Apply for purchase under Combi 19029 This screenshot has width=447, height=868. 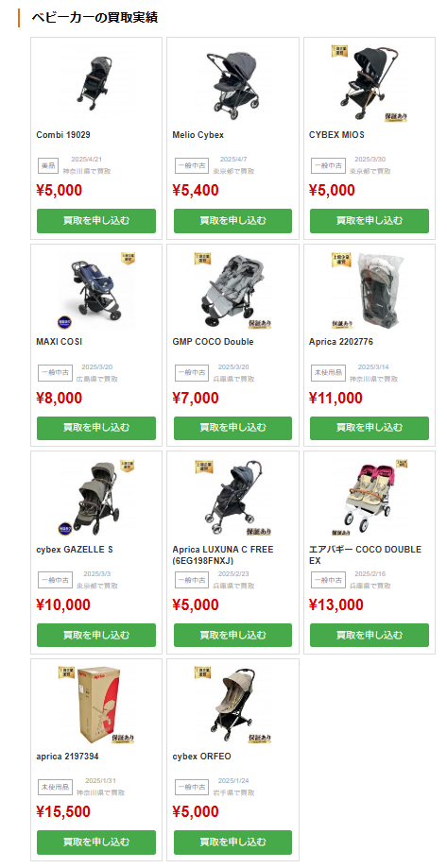click(96, 221)
